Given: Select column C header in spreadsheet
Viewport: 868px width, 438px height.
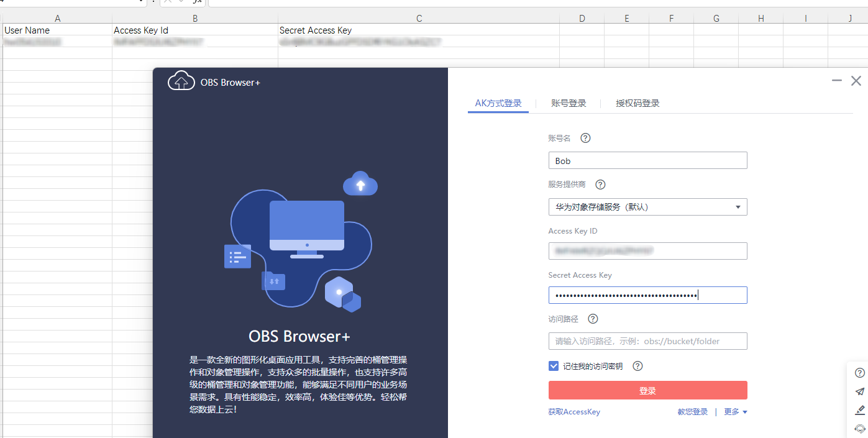Looking at the screenshot, I should 419,19.
